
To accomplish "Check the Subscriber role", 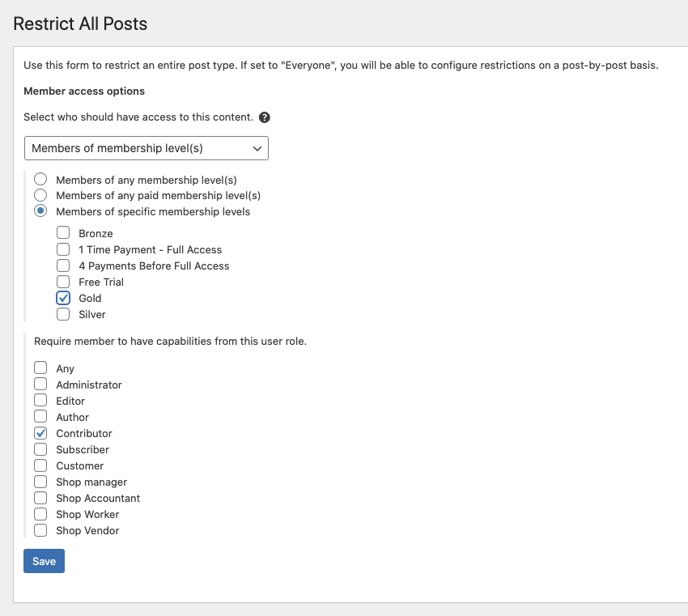I will pos(40,449).
